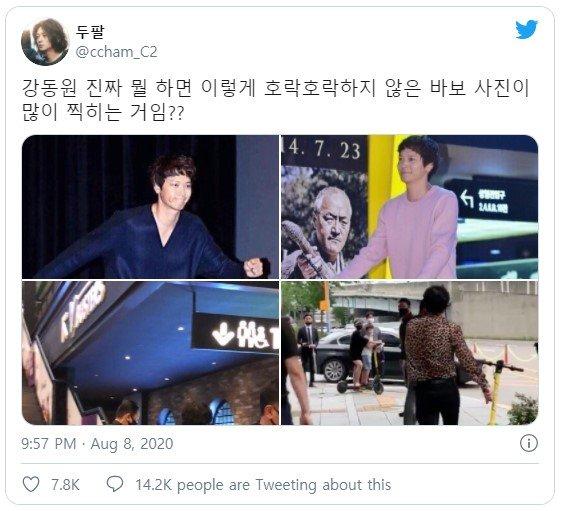Open photo of blue-lit cinema ceiling
The image size is (562, 511).
tap(150, 353)
